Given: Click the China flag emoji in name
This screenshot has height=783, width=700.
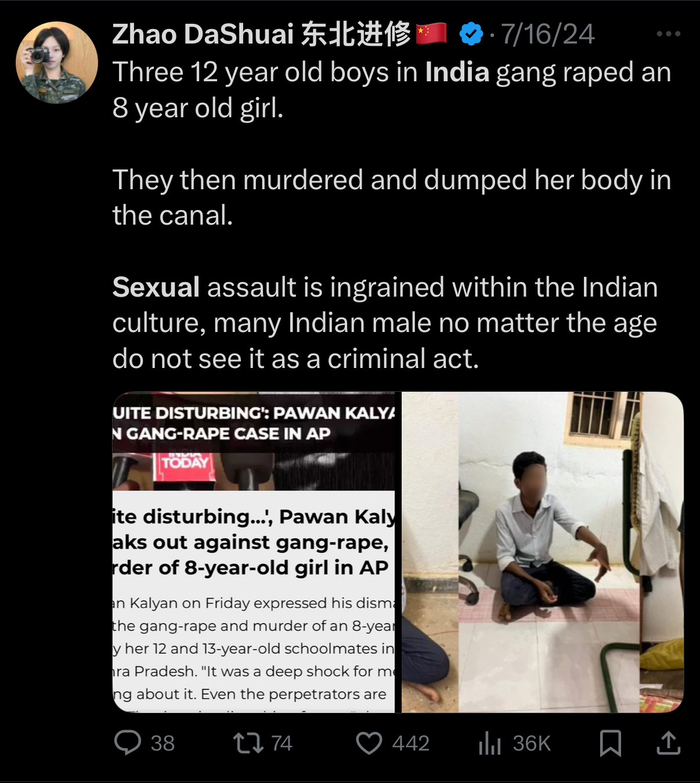Looking at the screenshot, I should (432, 33).
